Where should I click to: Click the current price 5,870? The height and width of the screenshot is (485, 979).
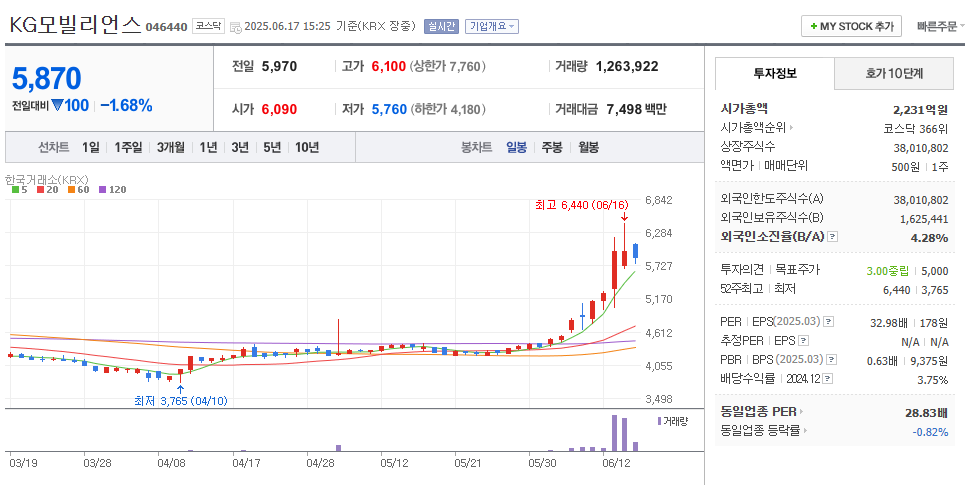[x=47, y=79]
